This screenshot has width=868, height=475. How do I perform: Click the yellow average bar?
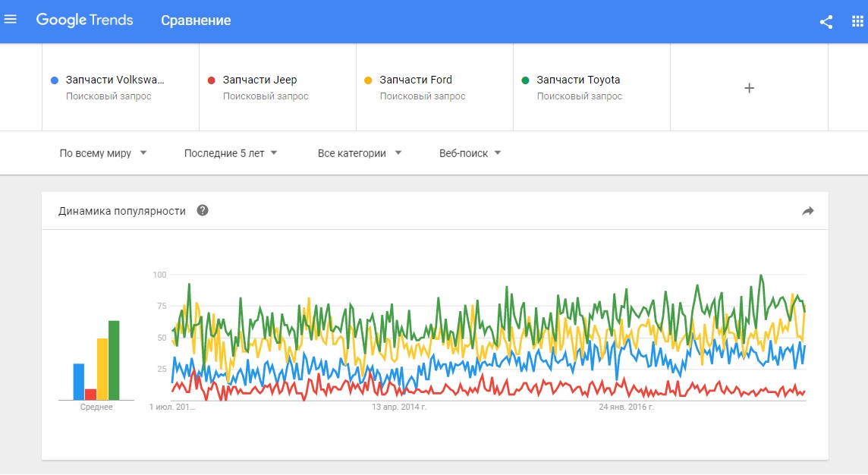[102, 369]
